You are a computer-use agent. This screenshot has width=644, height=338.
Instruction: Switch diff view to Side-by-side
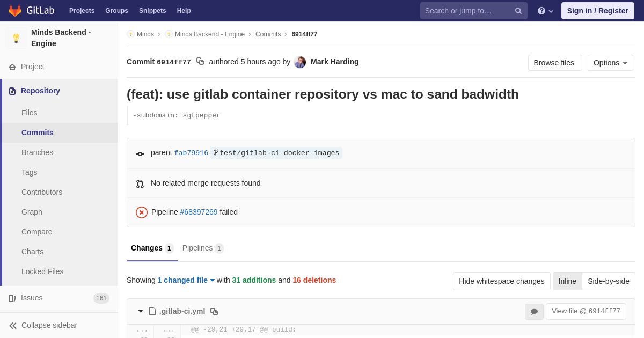click(608, 281)
